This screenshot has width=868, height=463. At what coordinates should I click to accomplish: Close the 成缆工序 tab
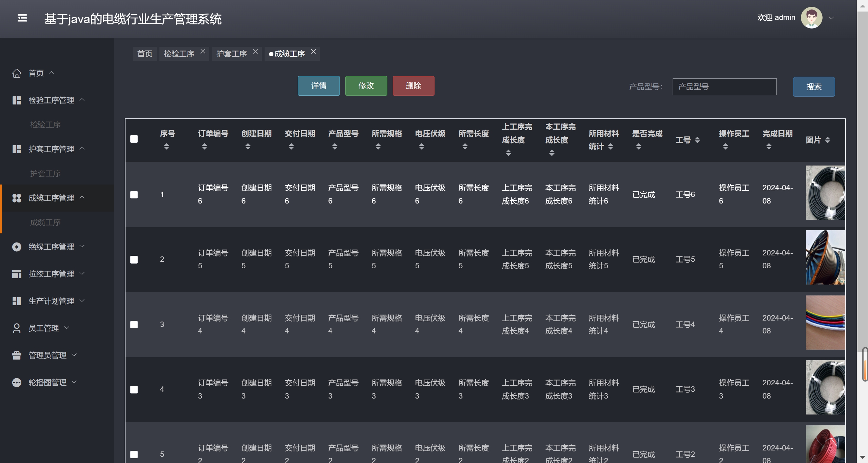pyautogui.click(x=313, y=51)
